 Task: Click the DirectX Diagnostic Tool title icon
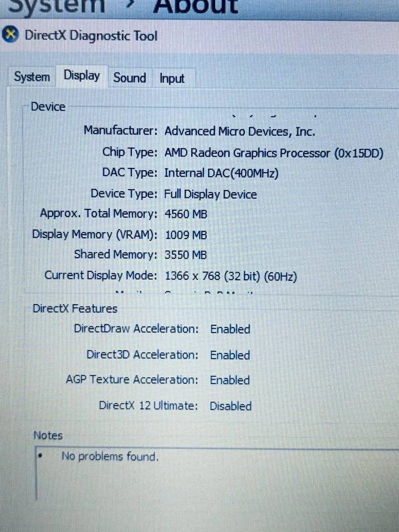[10, 35]
